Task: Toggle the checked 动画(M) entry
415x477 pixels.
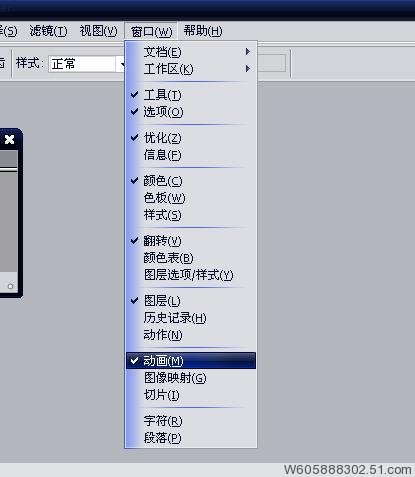Action: click(191, 361)
